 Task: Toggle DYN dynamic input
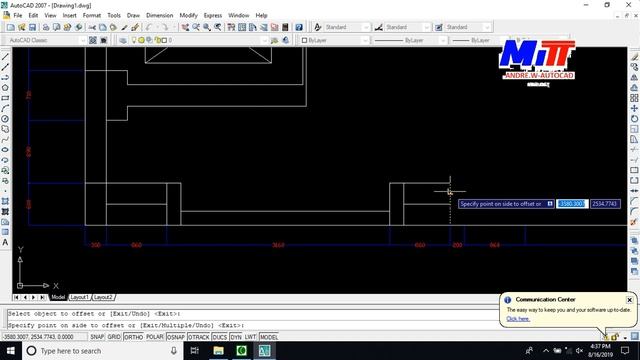[x=236, y=337]
